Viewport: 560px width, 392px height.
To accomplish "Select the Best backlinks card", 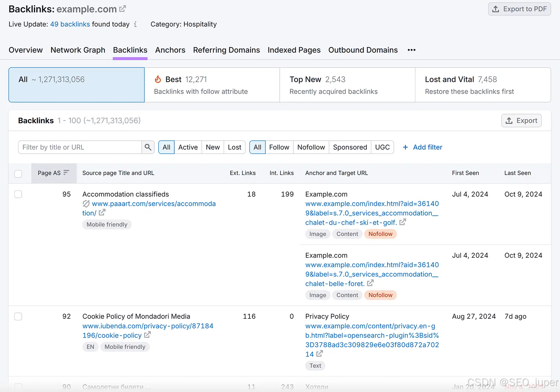I will tap(212, 85).
